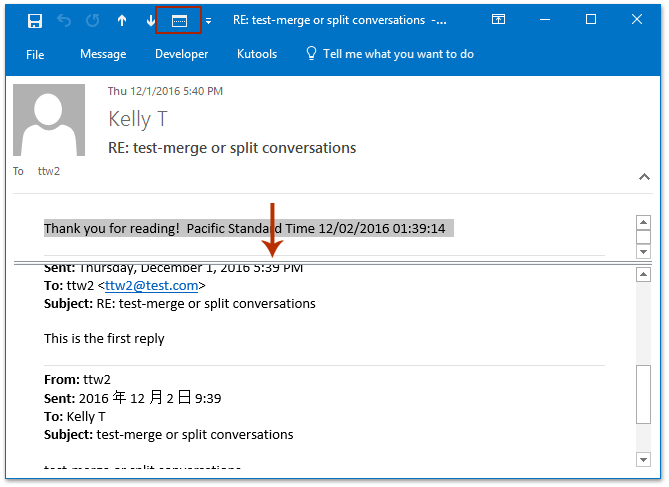
Task: Click the Save icon in Quick Access Toolbar
Action: tap(35, 20)
